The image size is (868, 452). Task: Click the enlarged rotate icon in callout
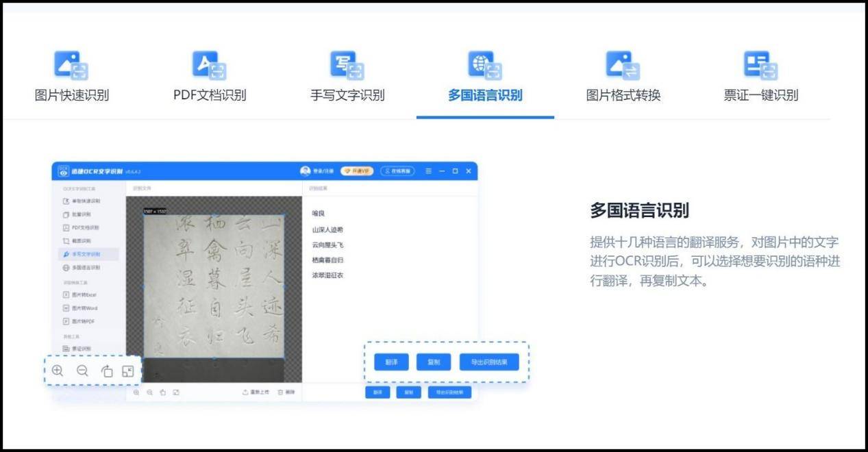coord(107,371)
